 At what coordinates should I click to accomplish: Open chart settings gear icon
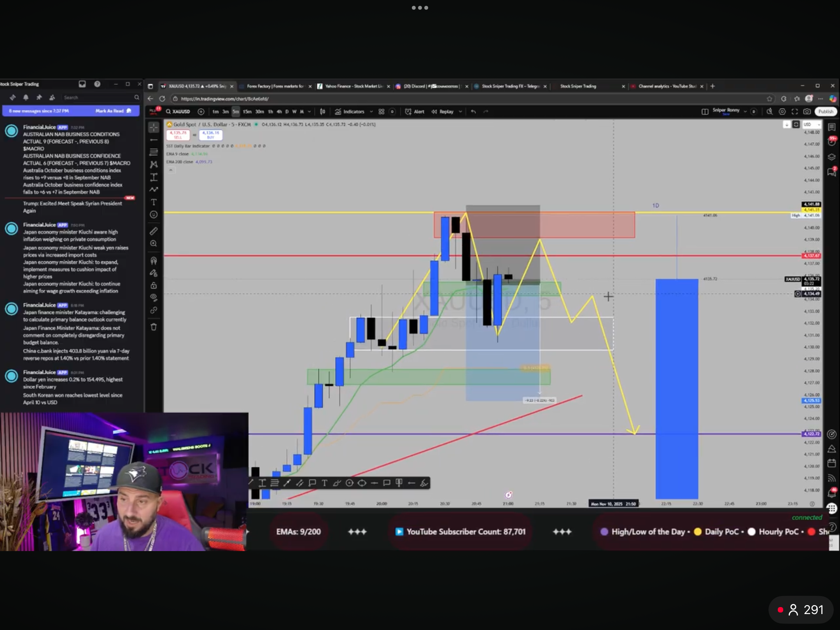[x=782, y=112]
